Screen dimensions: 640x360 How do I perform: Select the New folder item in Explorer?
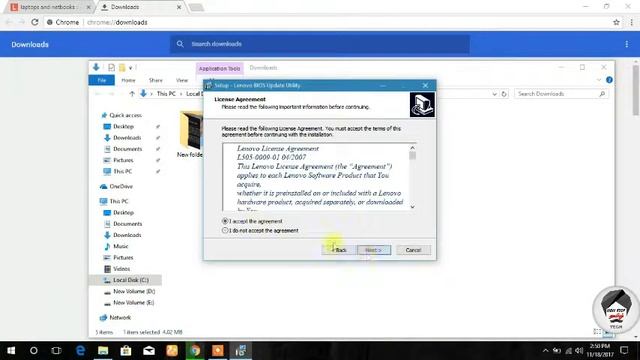(x=190, y=135)
